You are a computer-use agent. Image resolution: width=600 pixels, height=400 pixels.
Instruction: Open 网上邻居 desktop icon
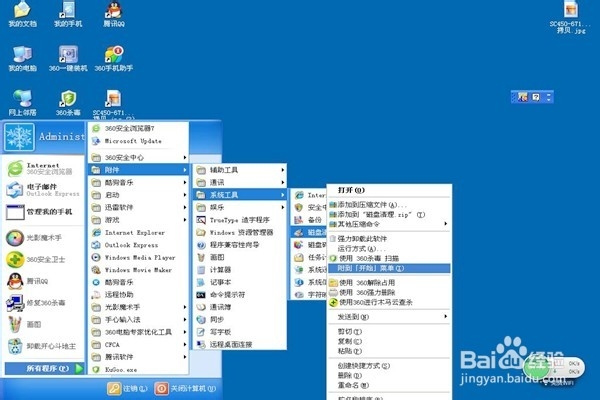pyautogui.click(x=22, y=103)
